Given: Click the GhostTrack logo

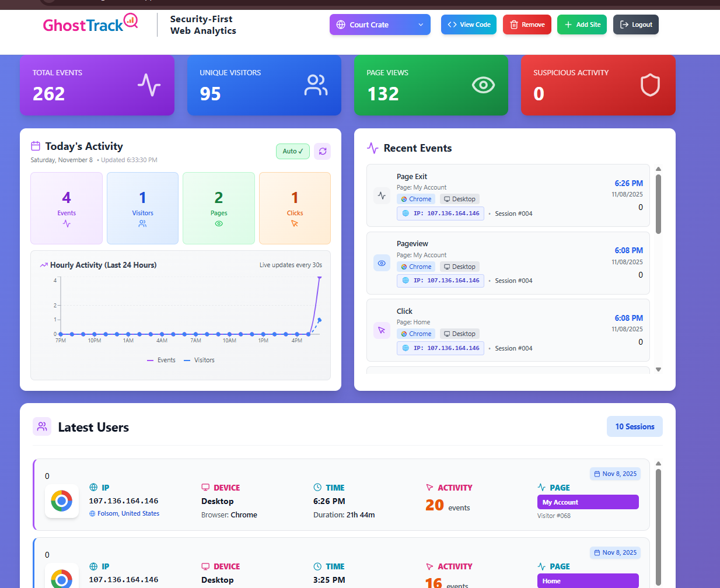Looking at the screenshot, I should (x=90, y=24).
